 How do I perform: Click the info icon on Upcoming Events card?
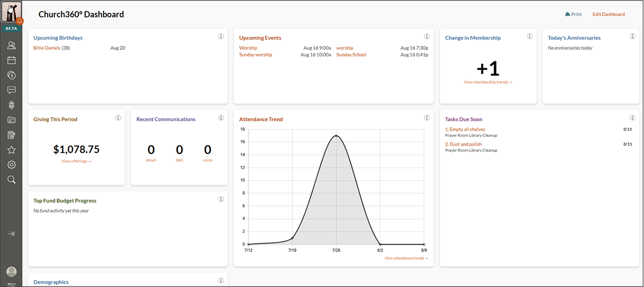(427, 36)
